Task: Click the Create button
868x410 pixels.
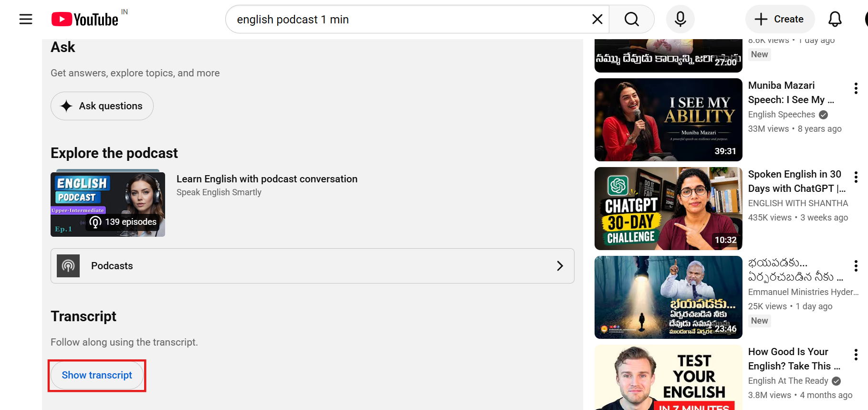Action: [x=780, y=19]
